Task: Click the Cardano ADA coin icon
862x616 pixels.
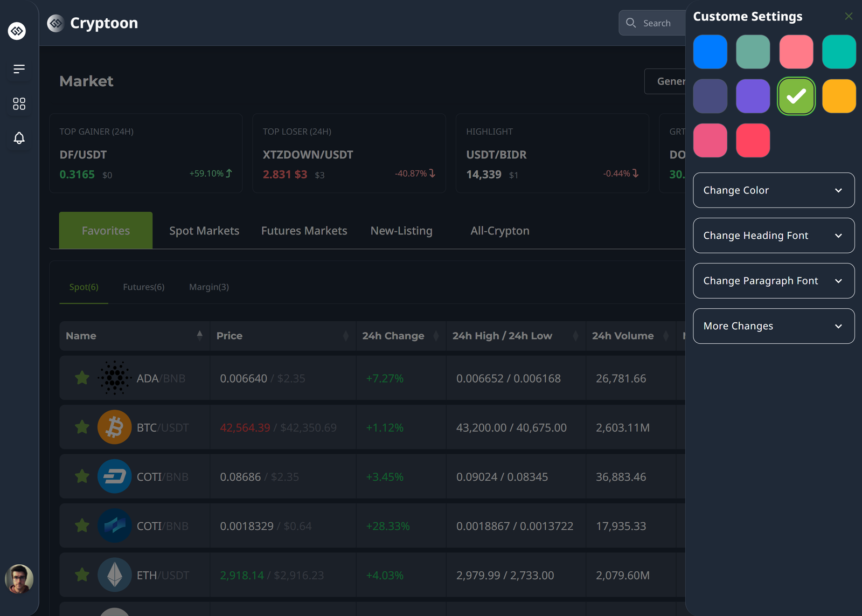Action: pyautogui.click(x=114, y=378)
